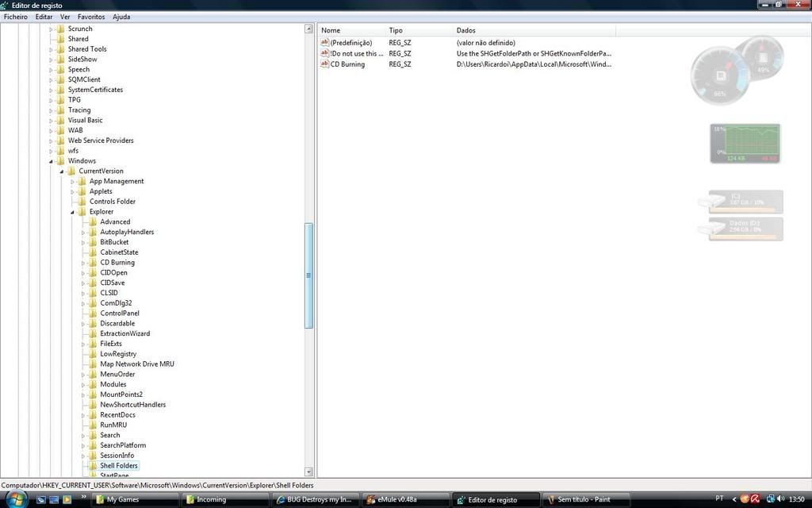
Task: Collapse the Windows key
Action: [x=52, y=161]
